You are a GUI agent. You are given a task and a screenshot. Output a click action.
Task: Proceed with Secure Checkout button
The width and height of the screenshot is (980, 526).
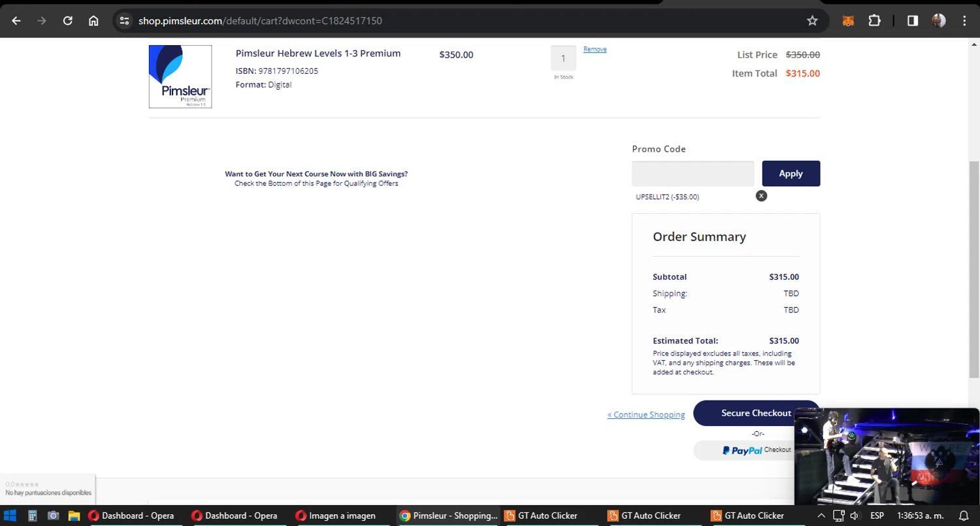click(756, 413)
